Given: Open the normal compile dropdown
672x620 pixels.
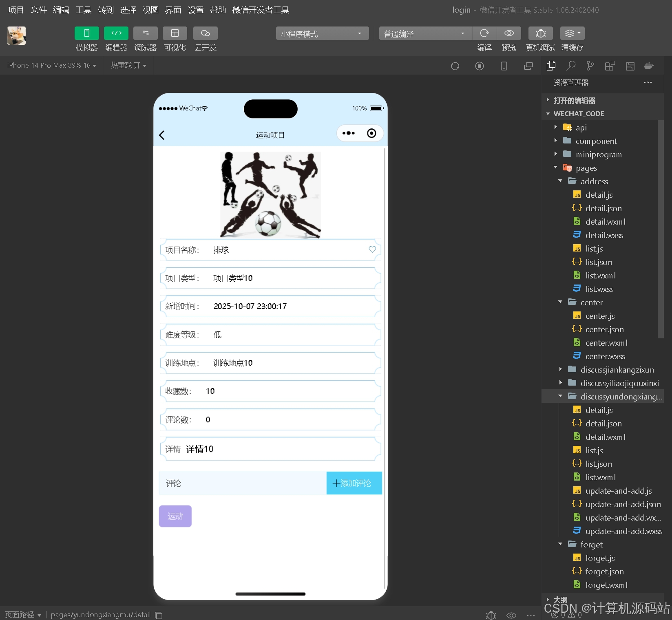Looking at the screenshot, I should point(426,33).
